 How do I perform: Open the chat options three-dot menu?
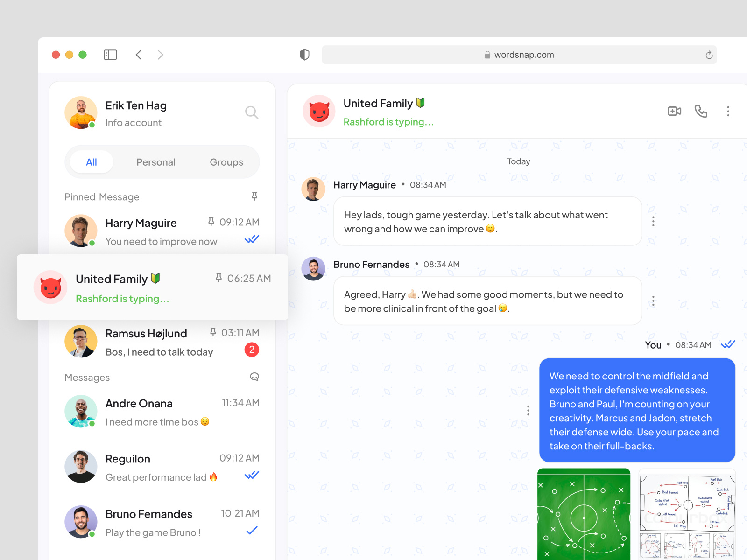click(x=728, y=112)
